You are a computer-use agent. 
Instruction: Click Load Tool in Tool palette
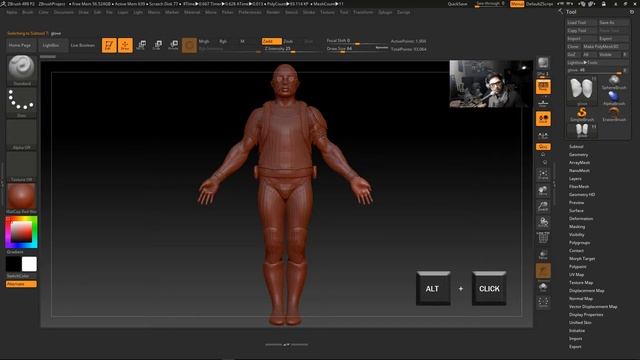581,22
